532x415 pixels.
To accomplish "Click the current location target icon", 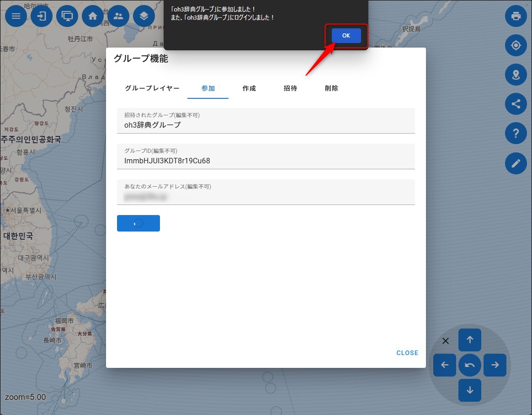I will pos(516,45).
